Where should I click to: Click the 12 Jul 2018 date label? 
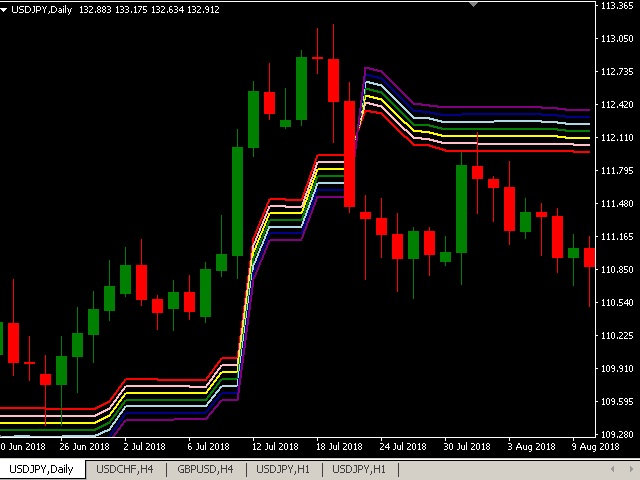[276, 447]
